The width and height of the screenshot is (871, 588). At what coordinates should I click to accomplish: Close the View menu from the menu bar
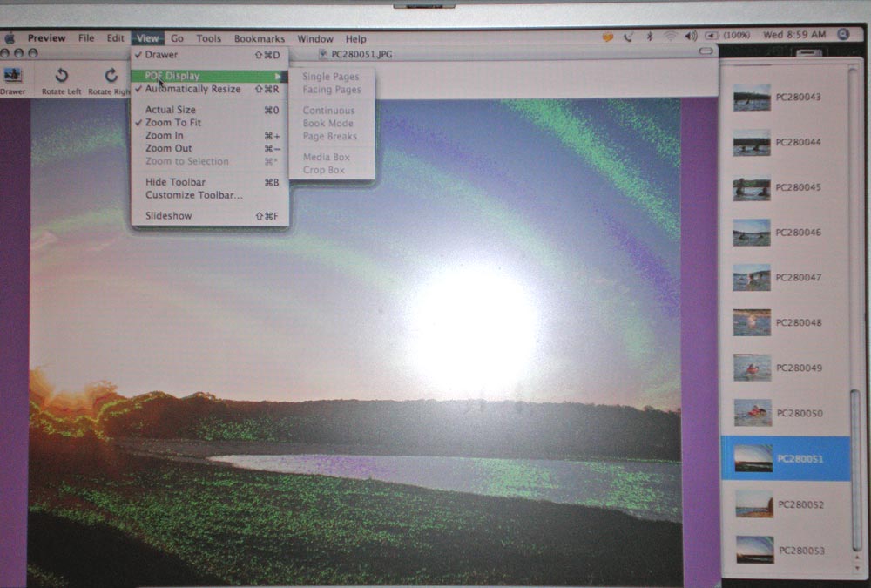click(x=148, y=38)
